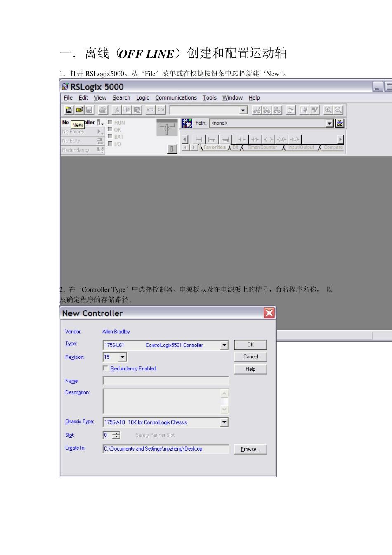Open the toolbar search combo box dropdown
The width and height of the screenshot is (392, 555).
coord(243,110)
